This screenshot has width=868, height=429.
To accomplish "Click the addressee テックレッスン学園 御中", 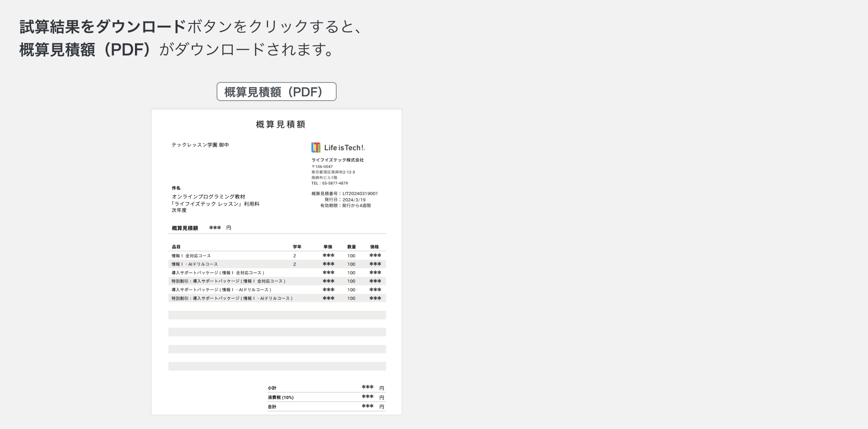I will coord(200,145).
